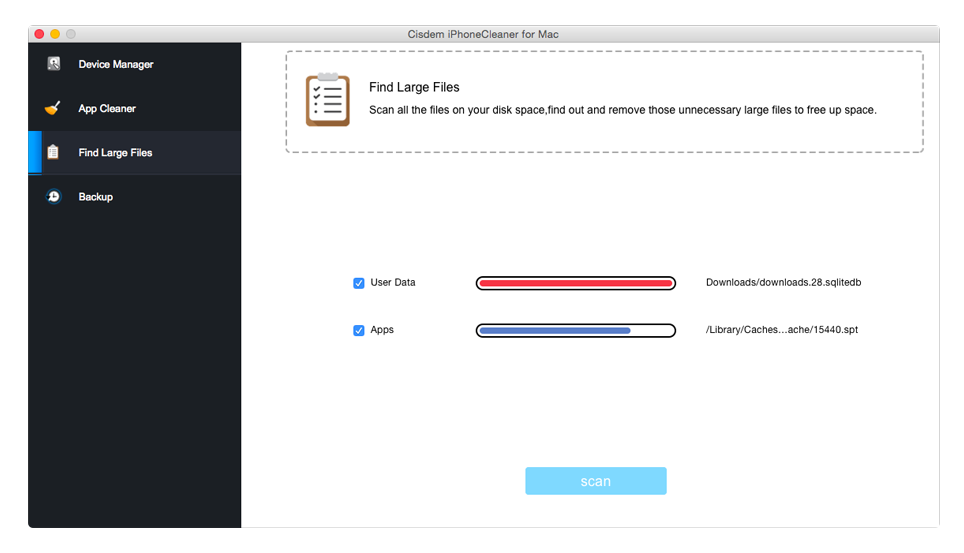Select Find Large Files in sidebar

coord(135,153)
